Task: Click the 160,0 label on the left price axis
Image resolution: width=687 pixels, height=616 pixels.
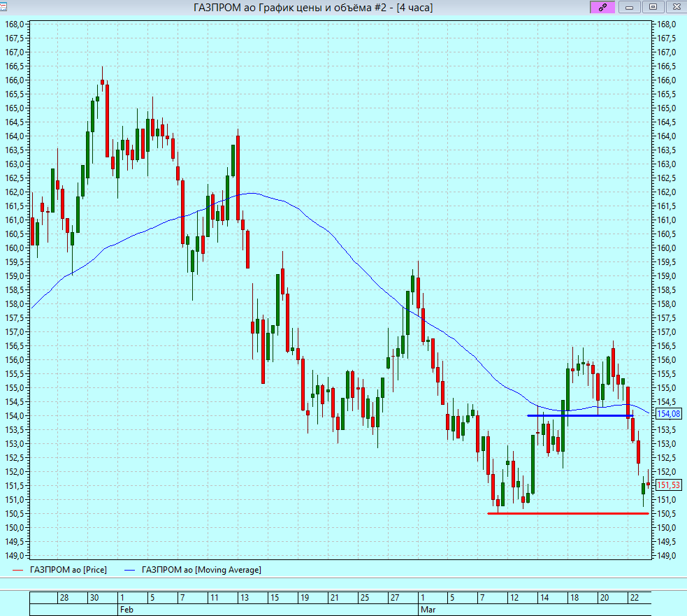Action: (15, 248)
